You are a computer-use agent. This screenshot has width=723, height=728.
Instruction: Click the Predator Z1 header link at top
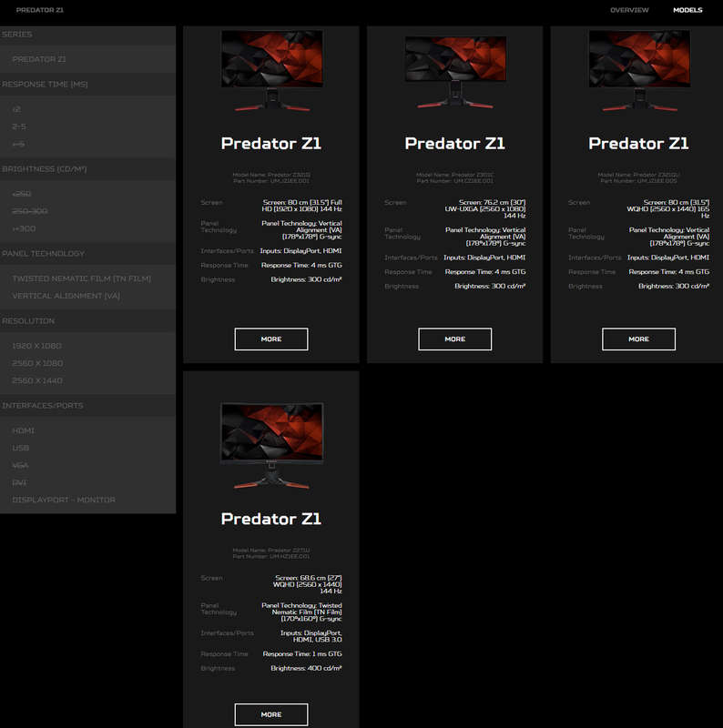40,10
